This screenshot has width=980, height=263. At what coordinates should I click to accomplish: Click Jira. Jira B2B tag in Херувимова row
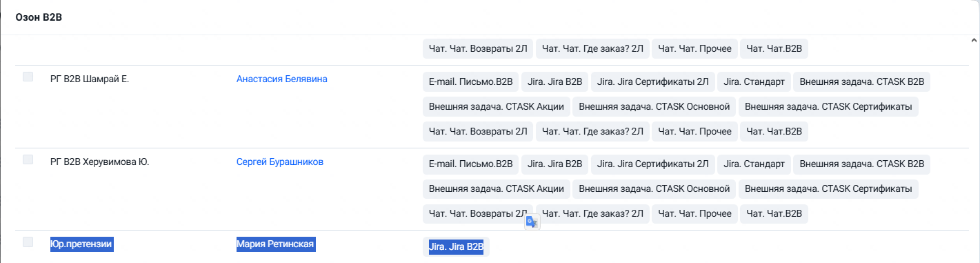click(x=554, y=164)
